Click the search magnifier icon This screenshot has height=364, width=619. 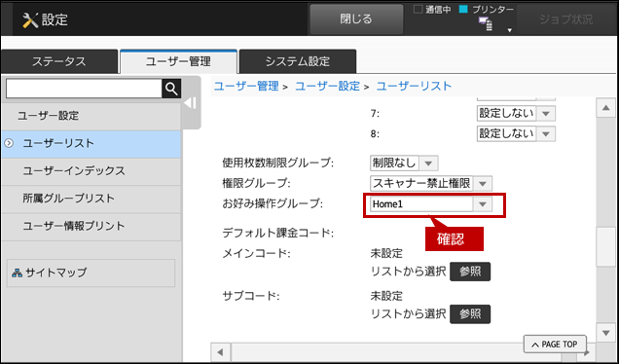click(x=171, y=89)
